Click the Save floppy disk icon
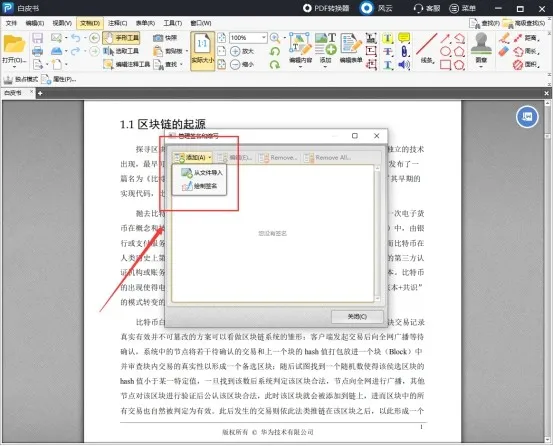 (x=37, y=38)
